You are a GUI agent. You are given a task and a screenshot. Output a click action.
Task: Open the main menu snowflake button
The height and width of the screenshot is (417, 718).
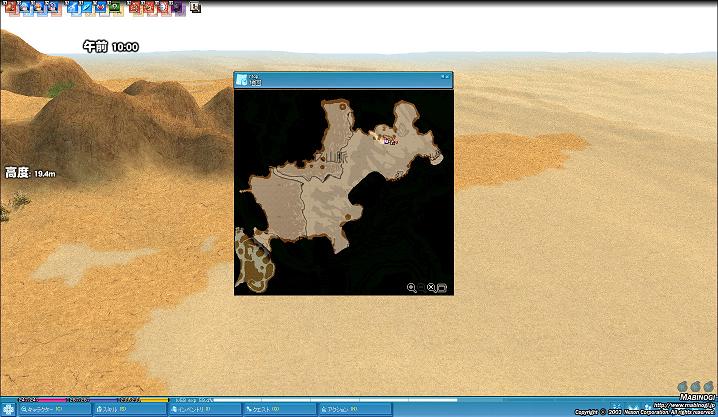point(8,409)
